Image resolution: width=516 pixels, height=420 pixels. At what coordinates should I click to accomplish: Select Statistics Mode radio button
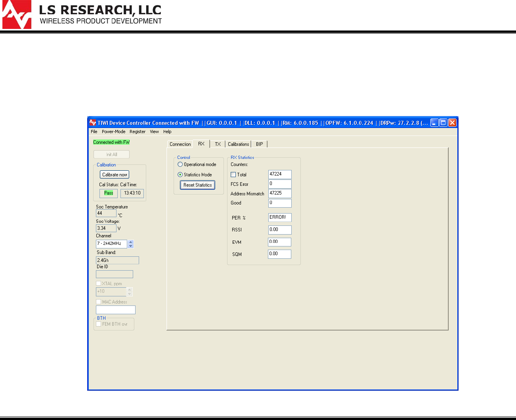coord(180,175)
